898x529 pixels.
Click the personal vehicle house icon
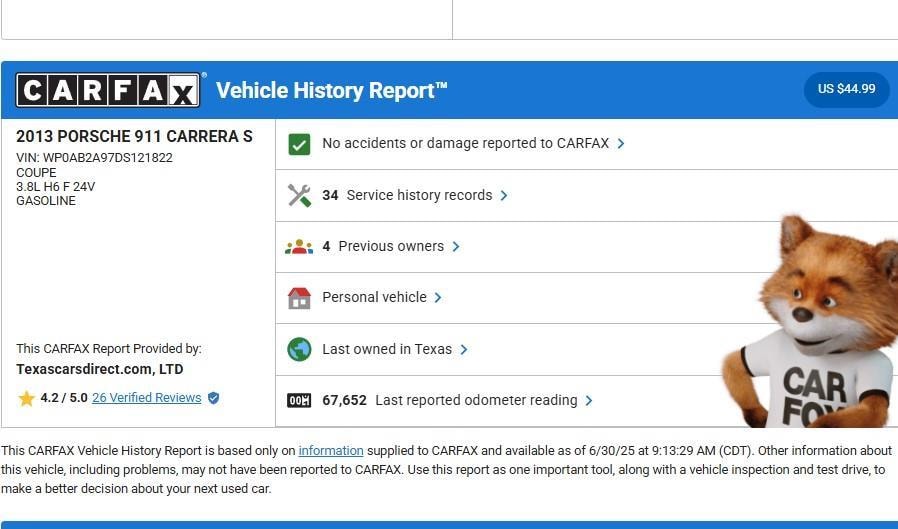pos(299,298)
